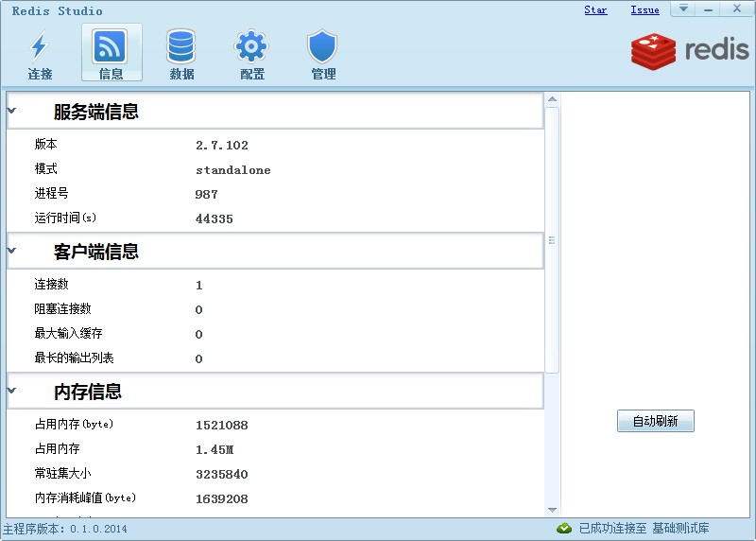This screenshot has height=541, width=756.
Task: Select the memory value 1521088
Action: (222, 426)
